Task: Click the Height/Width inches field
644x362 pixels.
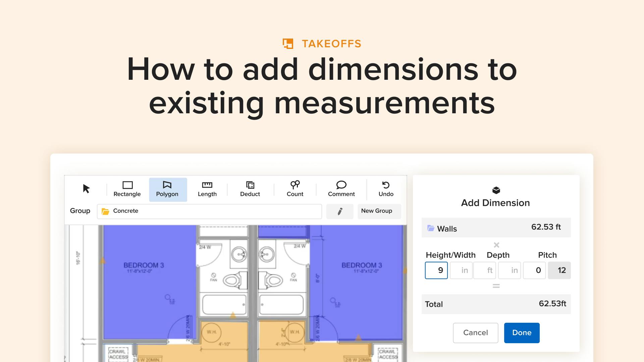Action: tap(461, 270)
